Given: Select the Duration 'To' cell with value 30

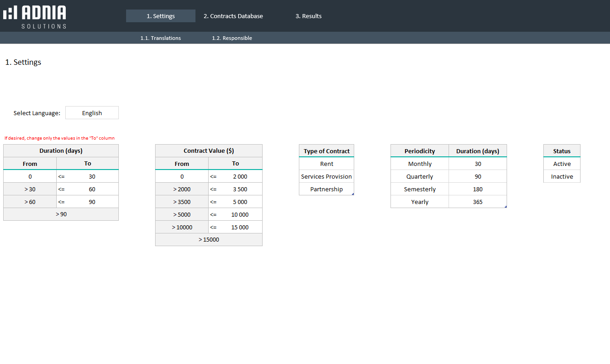Looking at the screenshot, I should click(92, 176).
